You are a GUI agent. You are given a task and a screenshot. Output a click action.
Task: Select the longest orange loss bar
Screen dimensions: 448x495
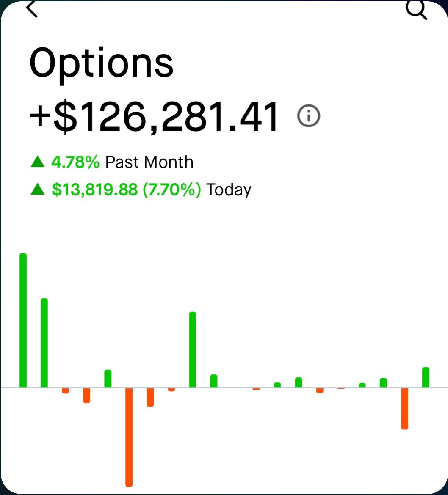[129, 437]
